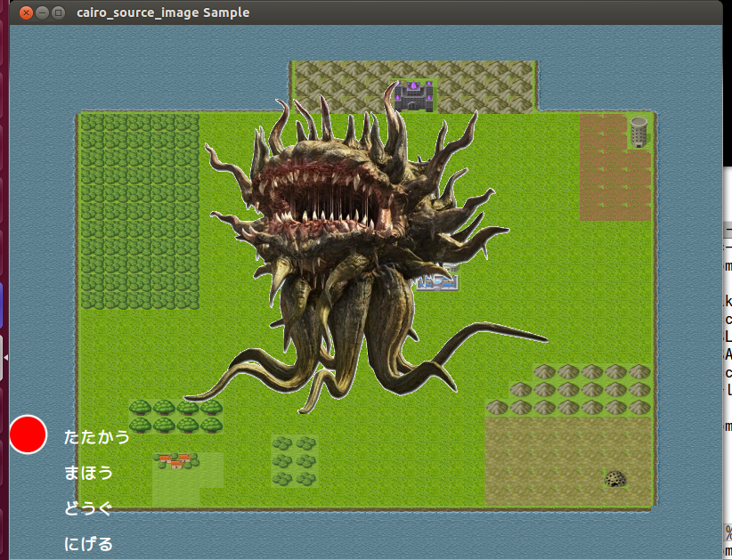Select the orange-roofed village on the map

tap(176, 460)
